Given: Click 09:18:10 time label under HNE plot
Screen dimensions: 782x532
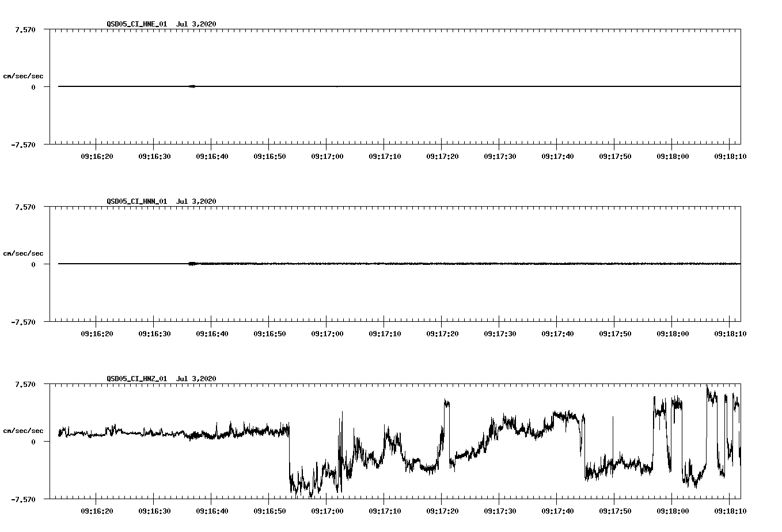Looking at the screenshot, I should tap(730, 156).
